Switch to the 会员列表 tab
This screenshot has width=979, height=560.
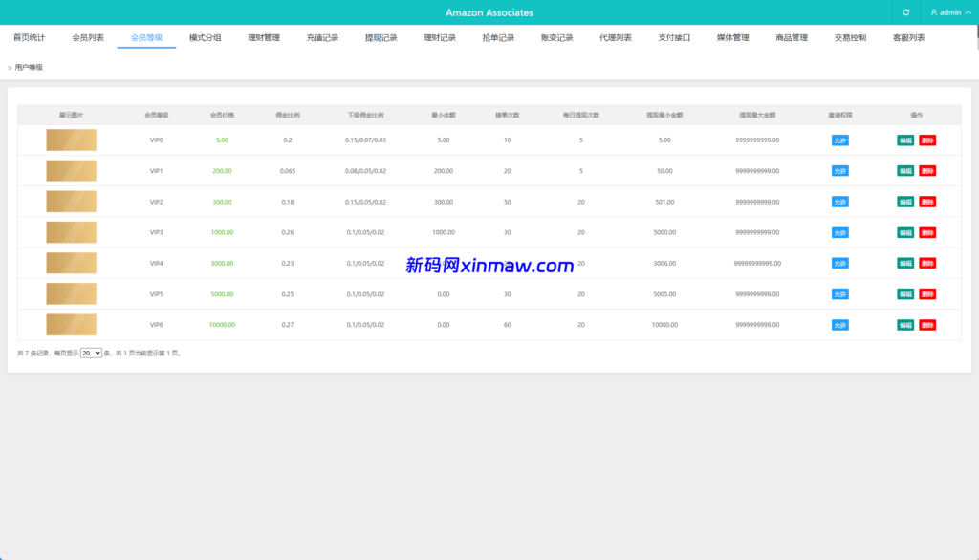pos(87,35)
